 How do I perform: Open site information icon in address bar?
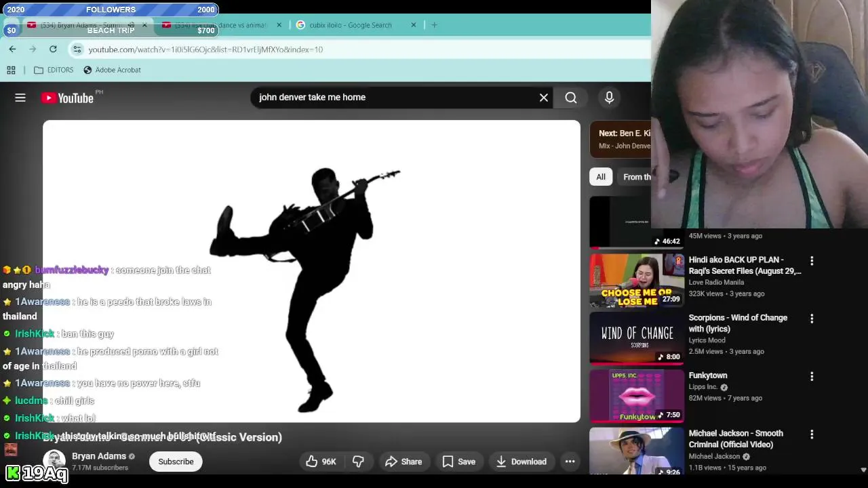click(x=77, y=49)
